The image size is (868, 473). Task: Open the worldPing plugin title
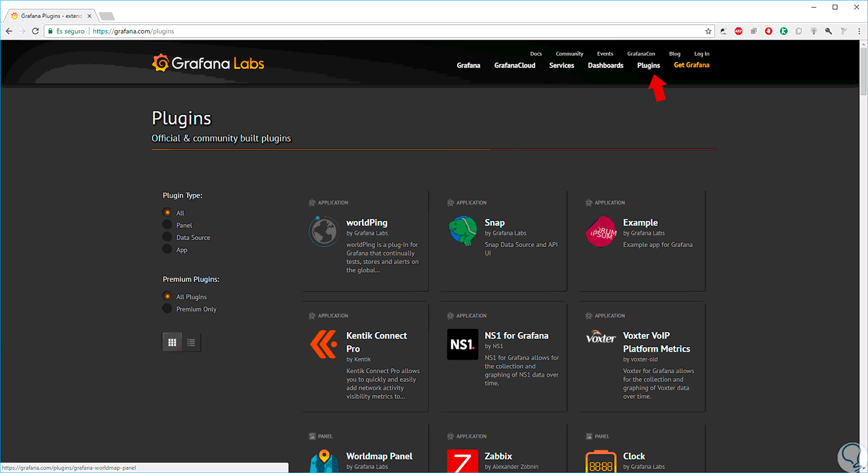coord(367,223)
